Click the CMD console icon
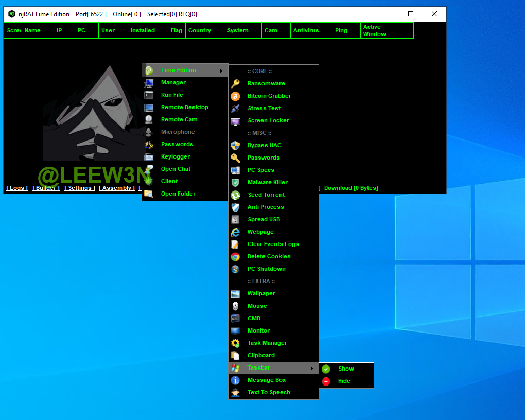This screenshot has height=420, width=525. click(235, 318)
